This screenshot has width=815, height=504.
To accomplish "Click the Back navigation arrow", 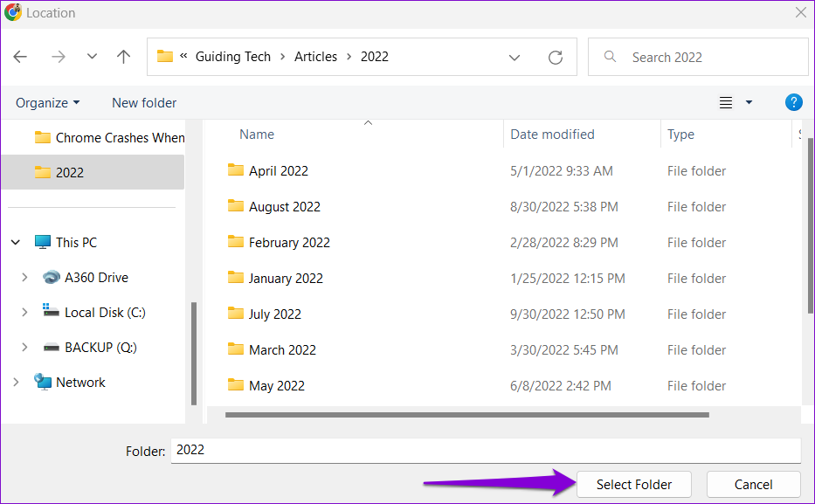I will click(20, 57).
